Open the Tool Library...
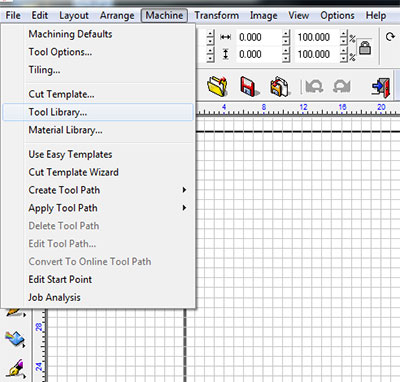 [x=98, y=112]
